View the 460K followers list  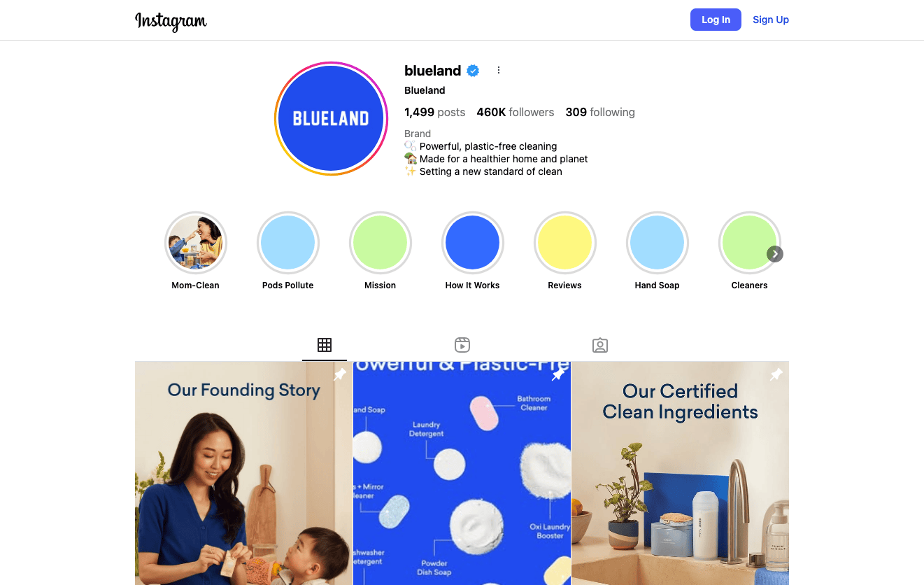pos(516,112)
